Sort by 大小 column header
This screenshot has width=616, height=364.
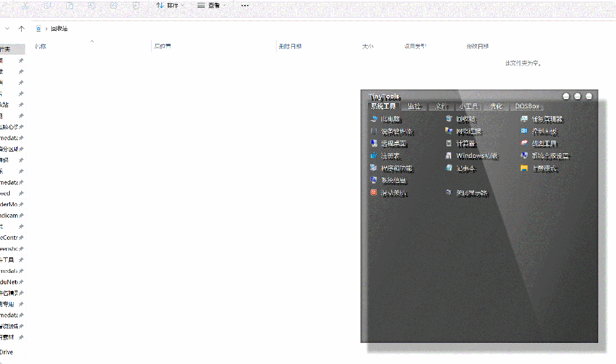click(368, 46)
